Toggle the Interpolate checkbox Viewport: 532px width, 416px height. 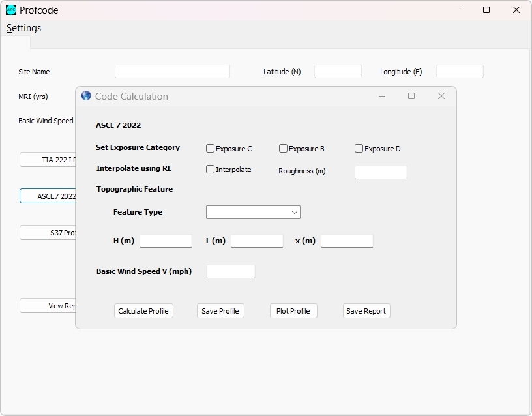pyautogui.click(x=211, y=170)
